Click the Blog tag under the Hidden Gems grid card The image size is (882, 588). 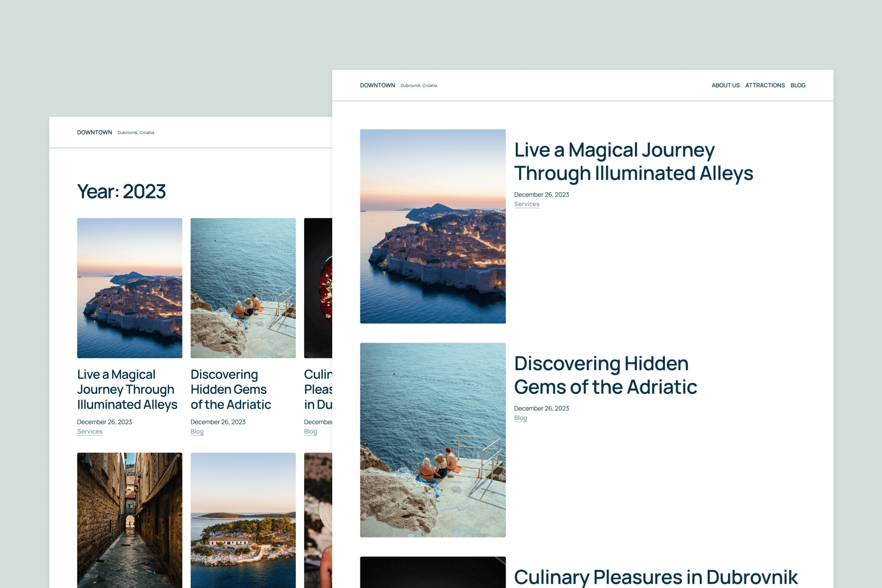pos(197,431)
